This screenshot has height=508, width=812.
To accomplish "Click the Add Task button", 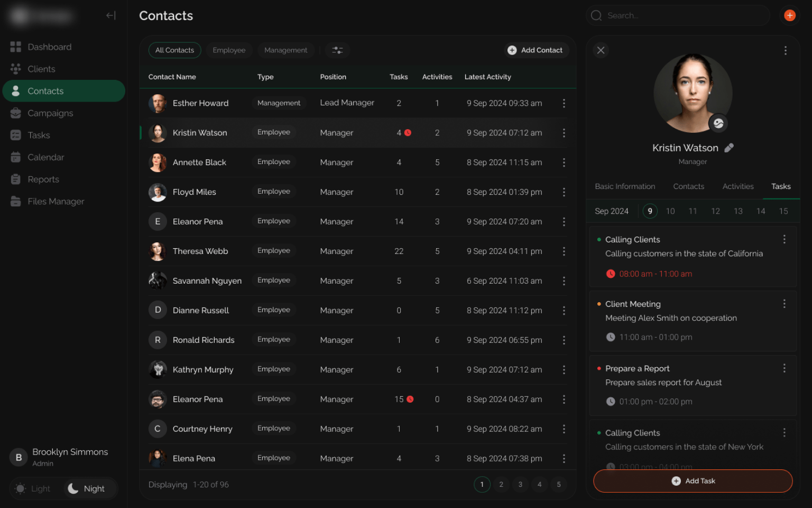I will click(x=693, y=481).
